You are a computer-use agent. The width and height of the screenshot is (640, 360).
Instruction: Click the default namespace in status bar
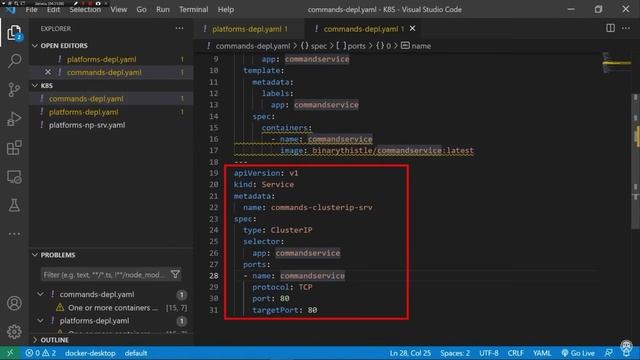[x=136, y=353]
